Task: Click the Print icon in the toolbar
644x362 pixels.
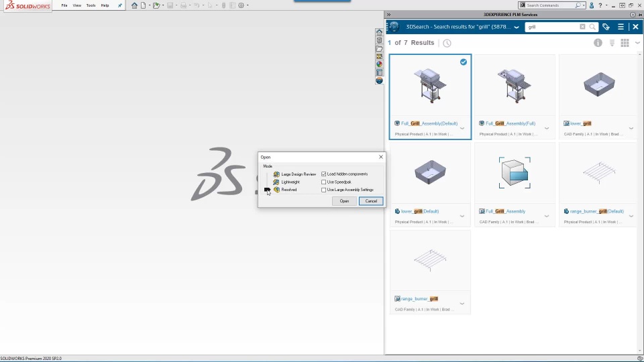Action: (x=183, y=5)
